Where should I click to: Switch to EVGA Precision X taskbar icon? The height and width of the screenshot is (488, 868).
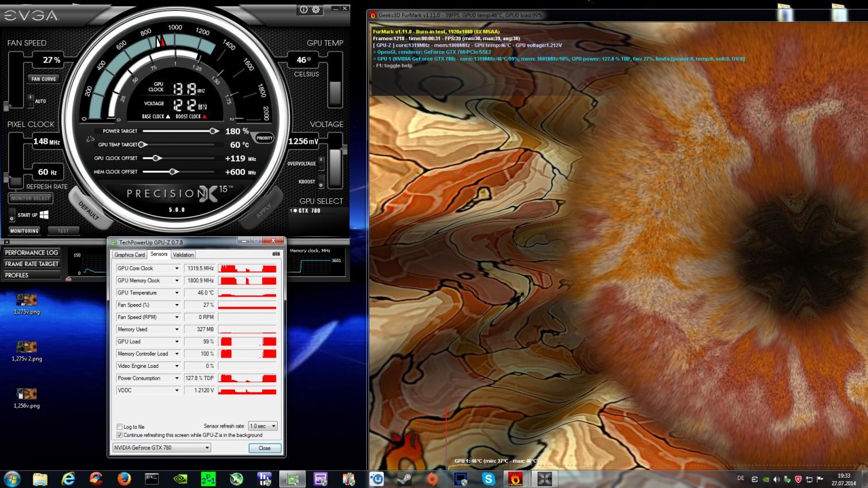pyautogui.click(x=544, y=478)
